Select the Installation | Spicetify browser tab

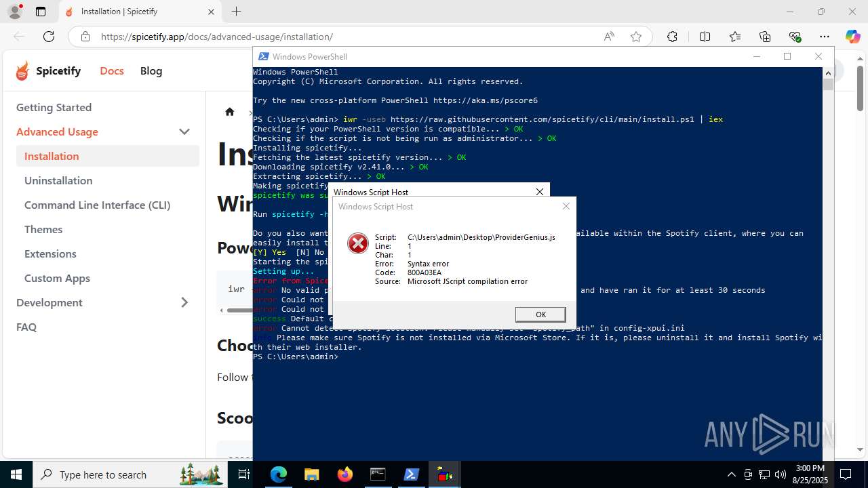point(139,12)
